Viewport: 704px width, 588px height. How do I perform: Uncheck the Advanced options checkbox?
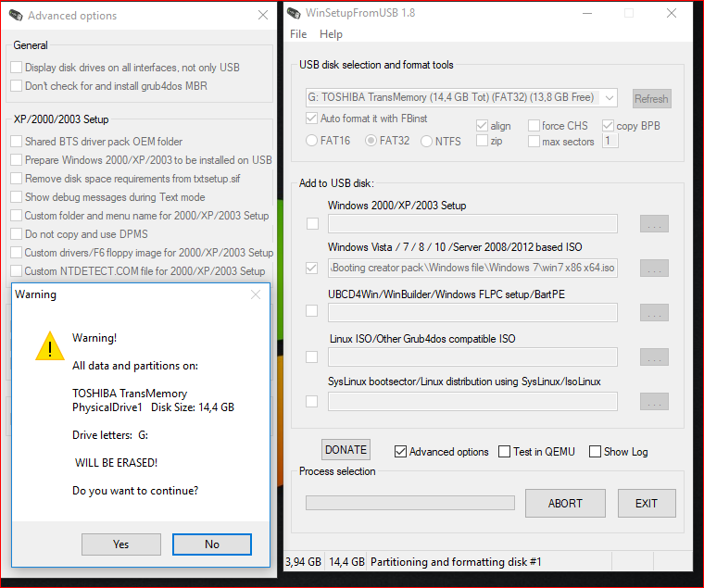[x=400, y=452]
